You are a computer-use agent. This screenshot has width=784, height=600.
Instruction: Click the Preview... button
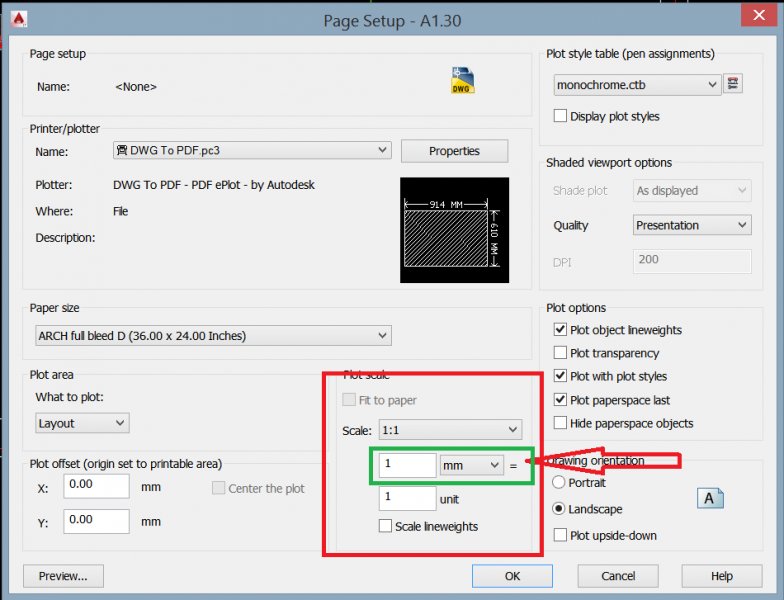(x=64, y=576)
